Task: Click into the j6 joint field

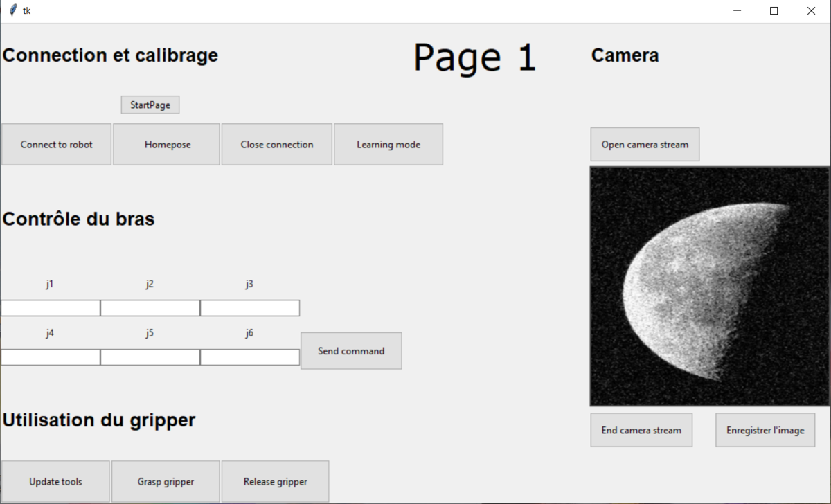Action: point(250,357)
